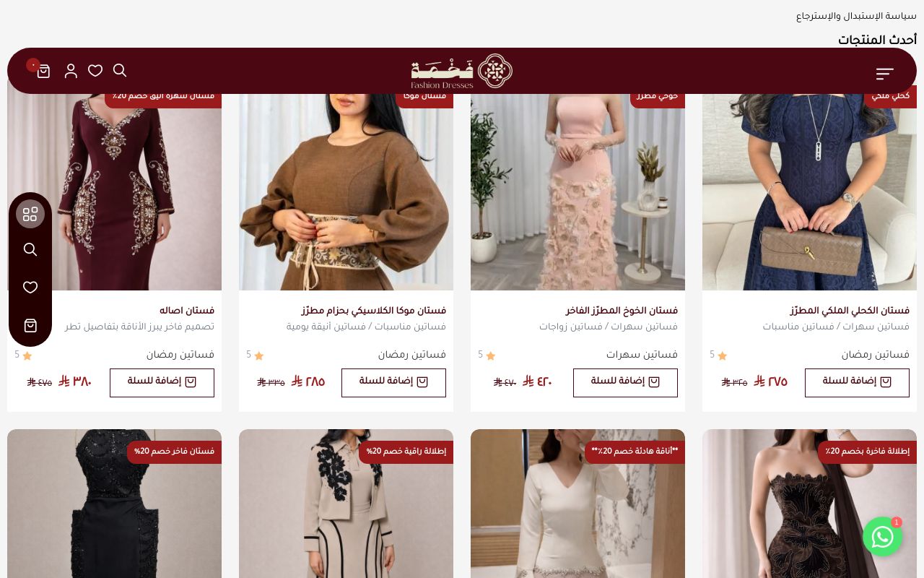The width and height of the screenshot is (924, 578).
Task: Open سياسة الإستبدال والإسترجاع link
Action: 856,16
